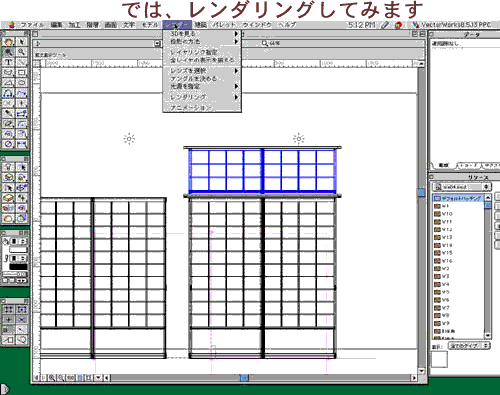Select the Text tool marked T
Screen dimensions: 500x395
tap(9, 62)
